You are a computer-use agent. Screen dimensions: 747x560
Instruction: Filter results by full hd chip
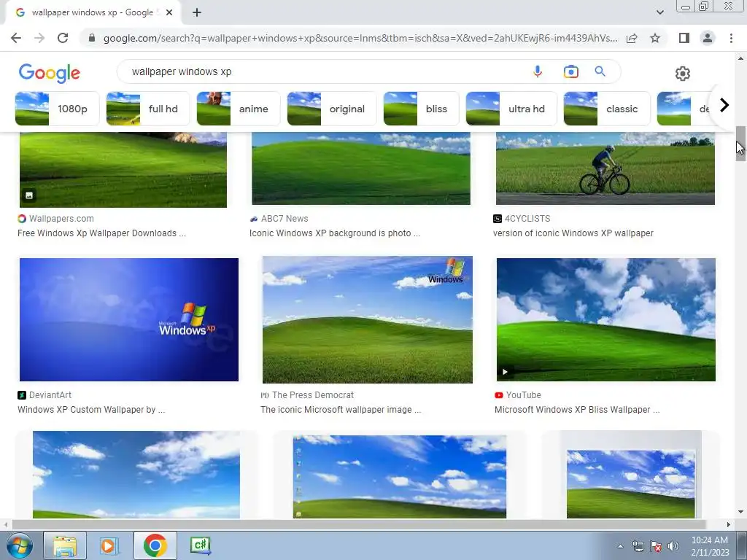coord(147,109)
